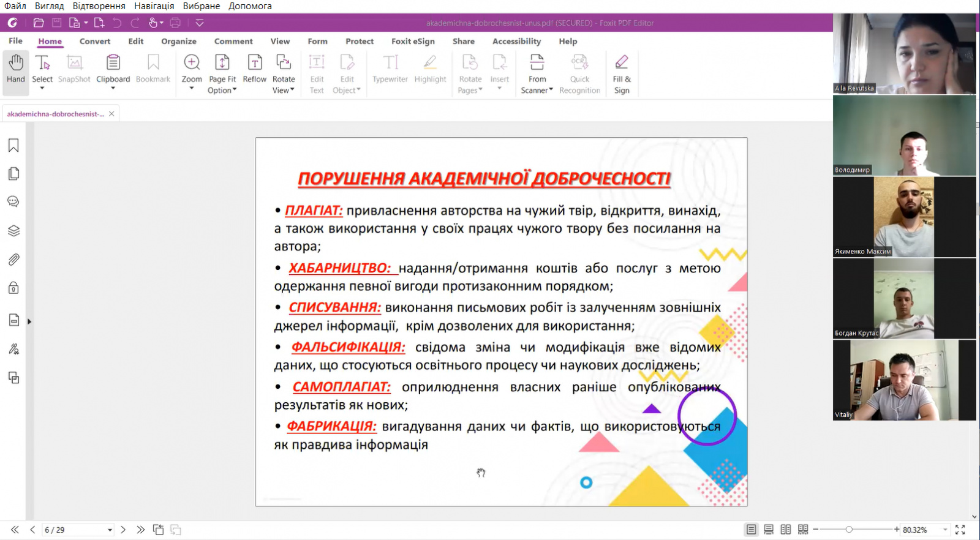
Task: Open the Signatures pen panel
Action: click(13, 349)
